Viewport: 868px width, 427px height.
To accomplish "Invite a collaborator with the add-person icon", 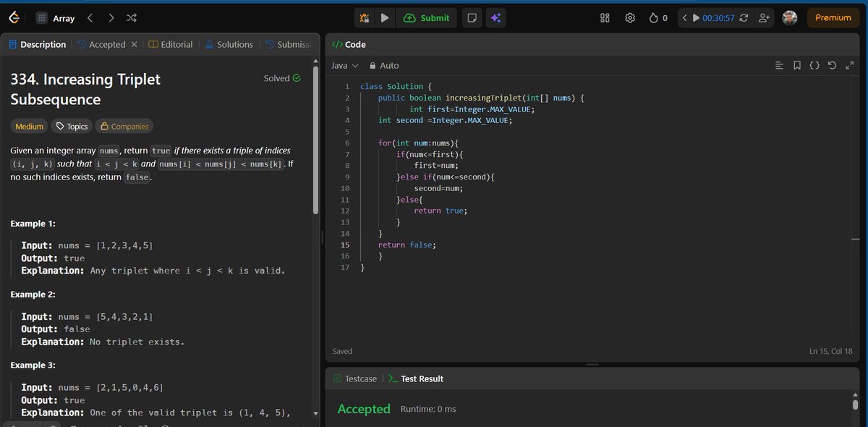I will (764, 18).
